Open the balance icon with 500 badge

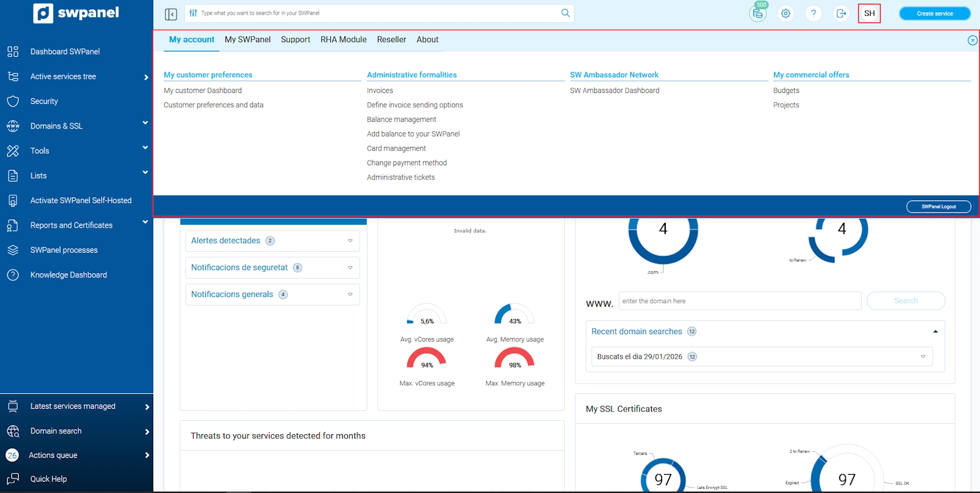point(758,13)
